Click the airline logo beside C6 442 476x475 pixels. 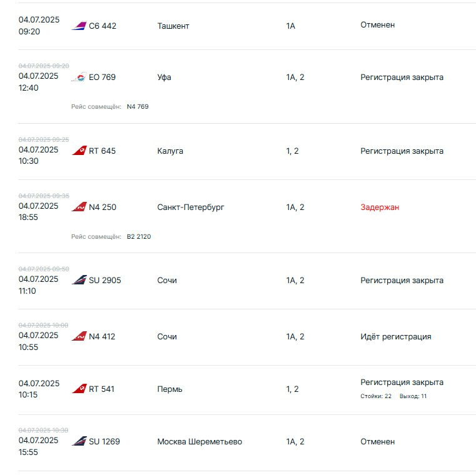[x=79, y=26]
